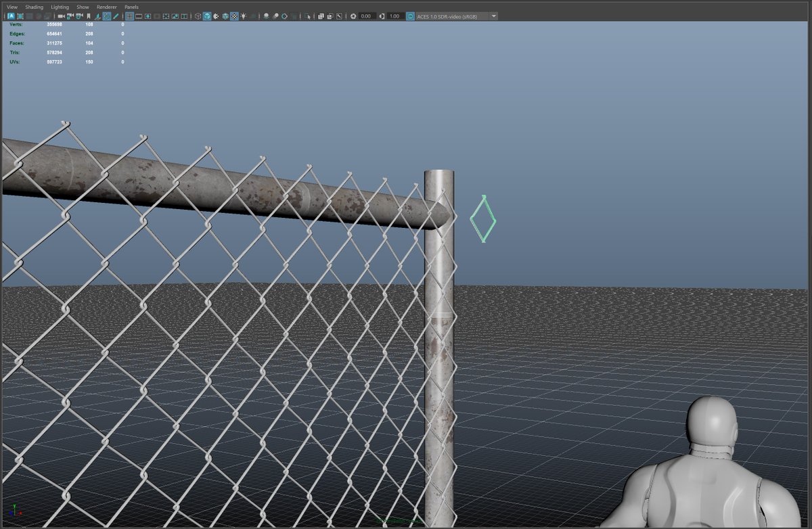Click the Shadows icon

(253, 16)
